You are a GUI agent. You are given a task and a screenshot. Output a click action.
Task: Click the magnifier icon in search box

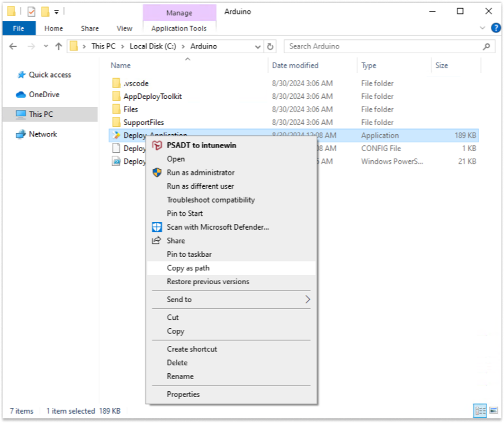click(486, 47)
